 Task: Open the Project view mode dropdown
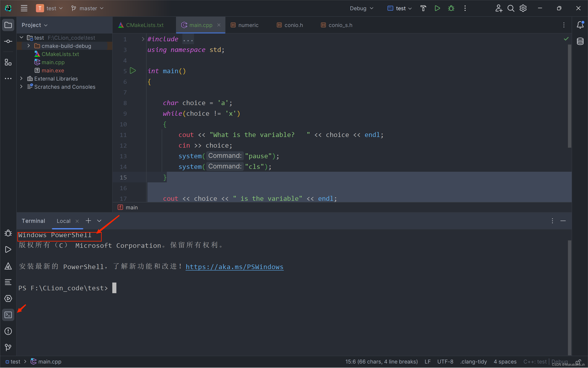coord(35,25)
